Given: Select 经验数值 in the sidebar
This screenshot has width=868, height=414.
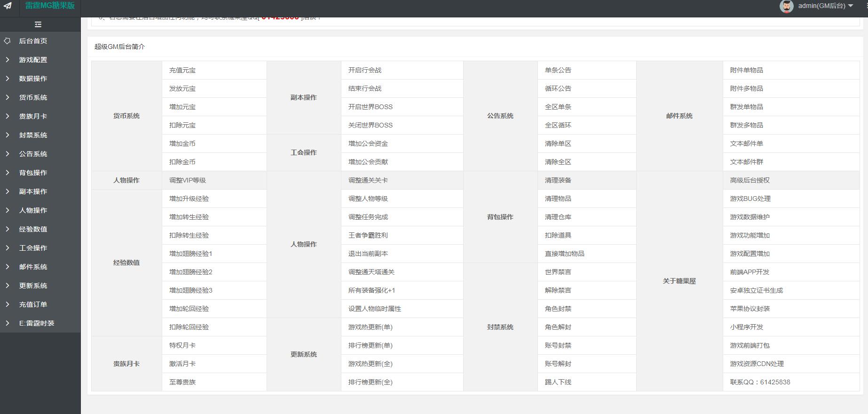Looking at the screenshot, I should (x=33, y=229).
